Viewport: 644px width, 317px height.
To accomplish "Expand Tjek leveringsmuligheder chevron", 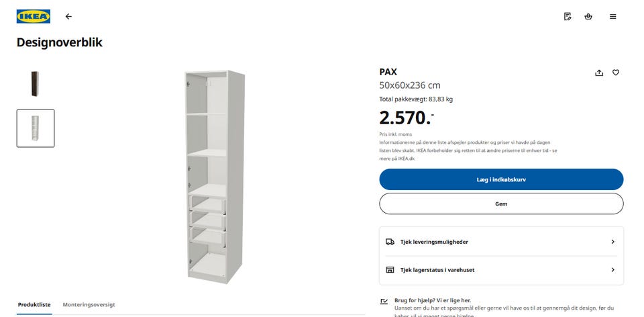I will pos(612,242).
